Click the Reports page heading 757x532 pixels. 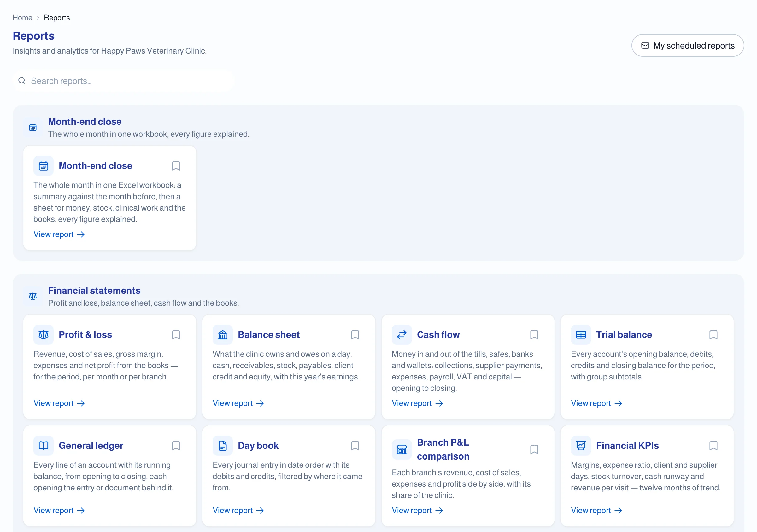click(x=34, y=36)
